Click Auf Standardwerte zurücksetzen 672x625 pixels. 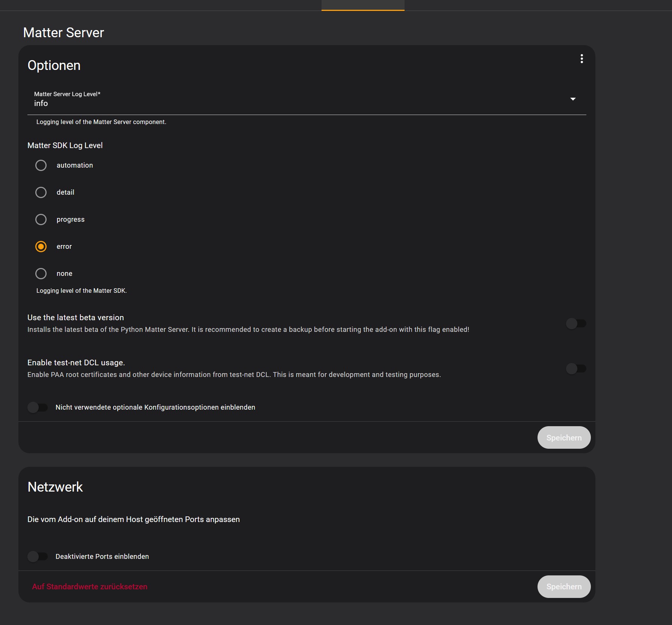tap(90, 586)
